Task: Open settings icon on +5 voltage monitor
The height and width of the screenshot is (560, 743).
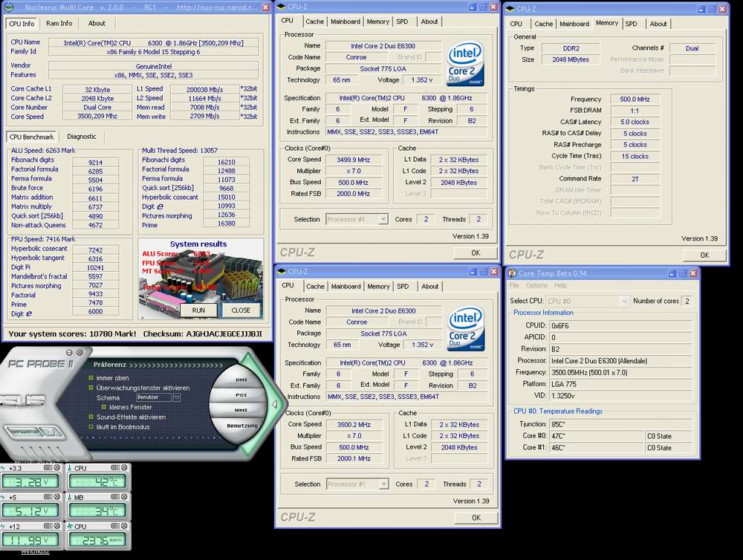Action: coord(48,497)
